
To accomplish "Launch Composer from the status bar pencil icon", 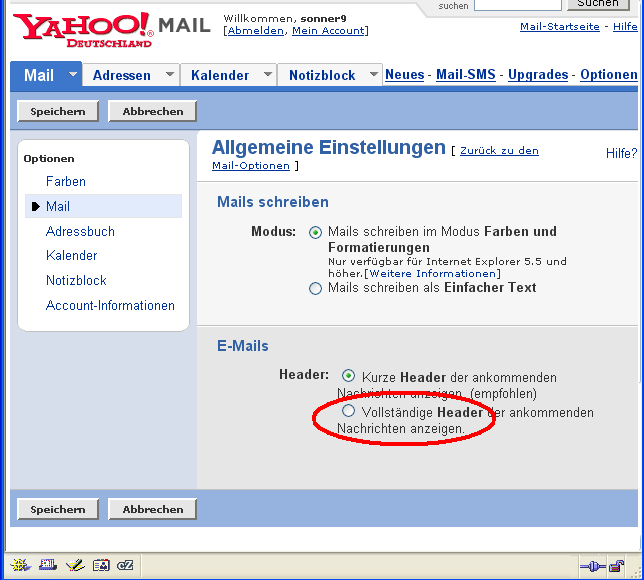I will [75, 565].
